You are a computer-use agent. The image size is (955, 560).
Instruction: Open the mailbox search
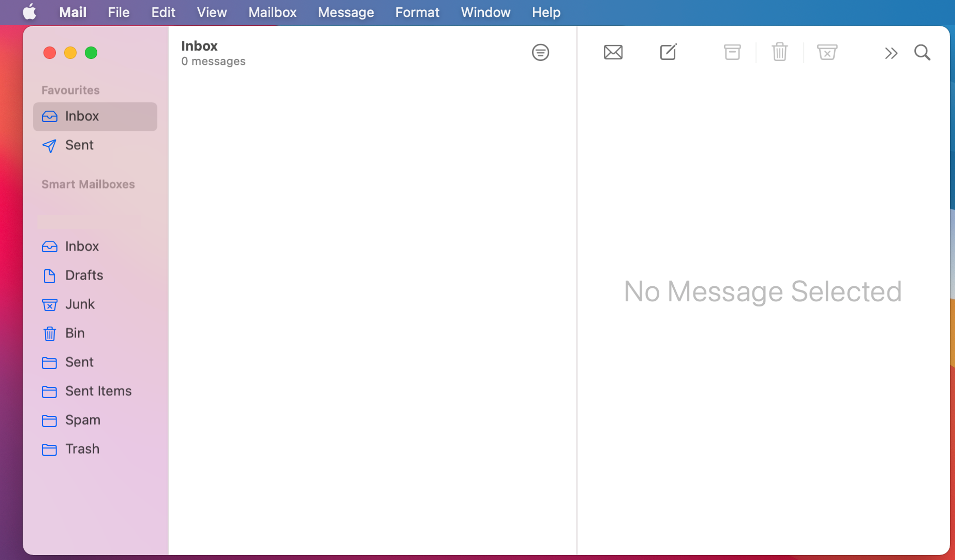pyautogui.click(x=922, y=53)
